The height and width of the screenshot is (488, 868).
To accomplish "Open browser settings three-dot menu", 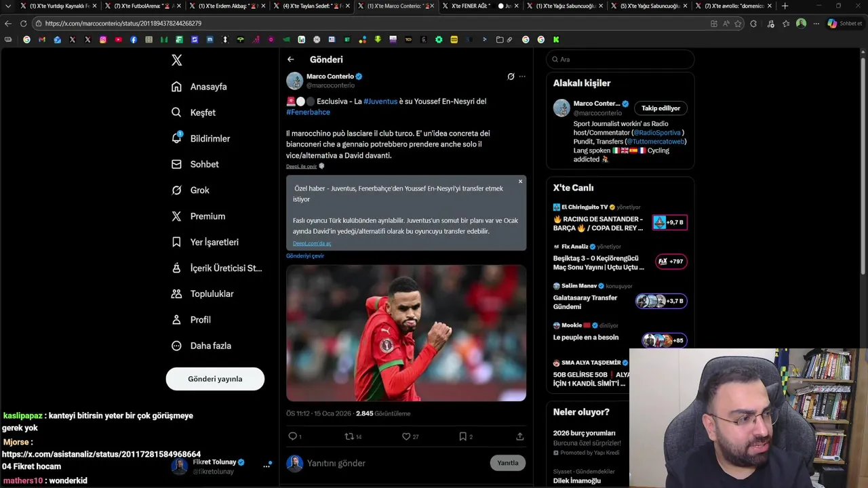I will click(816, 23).
